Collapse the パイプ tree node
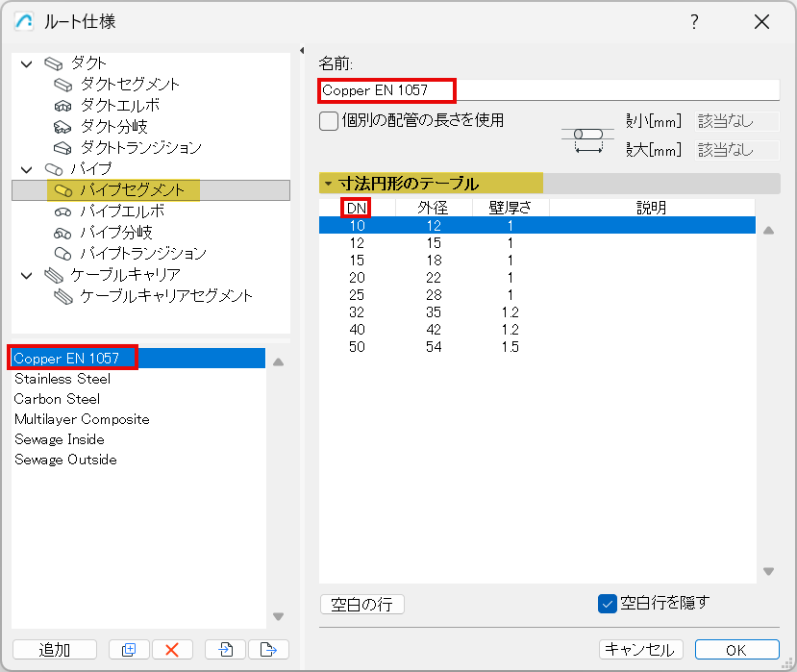The width and height of the screenshot is (797, 672). [26, 169]
